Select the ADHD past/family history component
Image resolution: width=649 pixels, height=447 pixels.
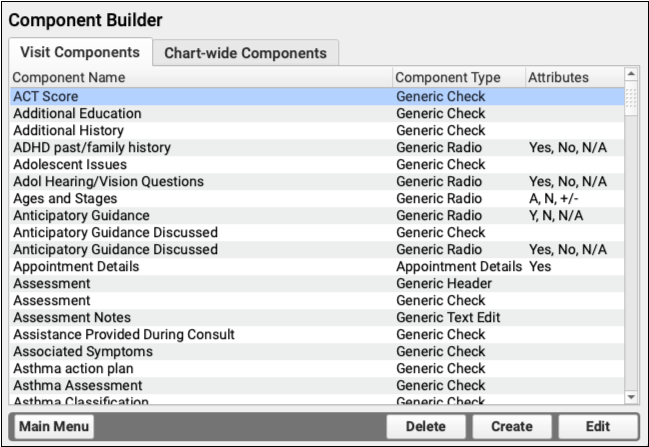tap(200, 148)
